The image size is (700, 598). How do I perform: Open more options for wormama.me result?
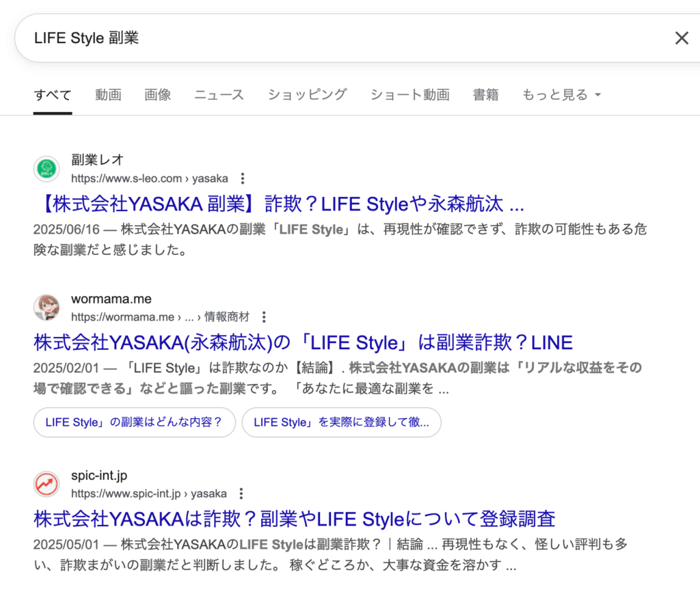264,317
